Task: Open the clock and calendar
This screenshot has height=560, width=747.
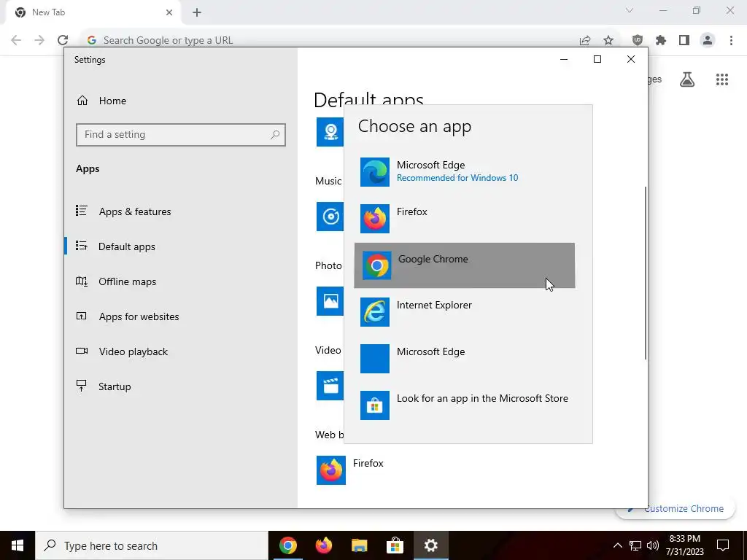Action: click(x=685, y=545)
